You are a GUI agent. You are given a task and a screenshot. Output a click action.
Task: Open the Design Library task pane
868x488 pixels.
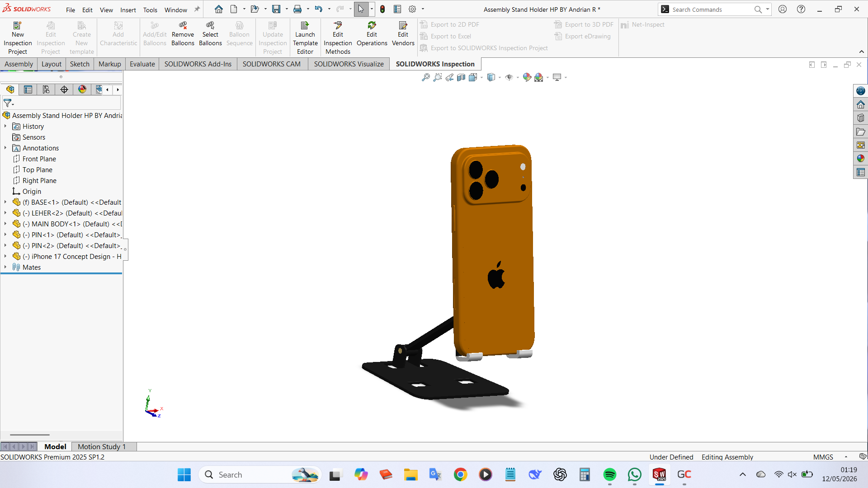pyautogui.click(x=861, y=118)
